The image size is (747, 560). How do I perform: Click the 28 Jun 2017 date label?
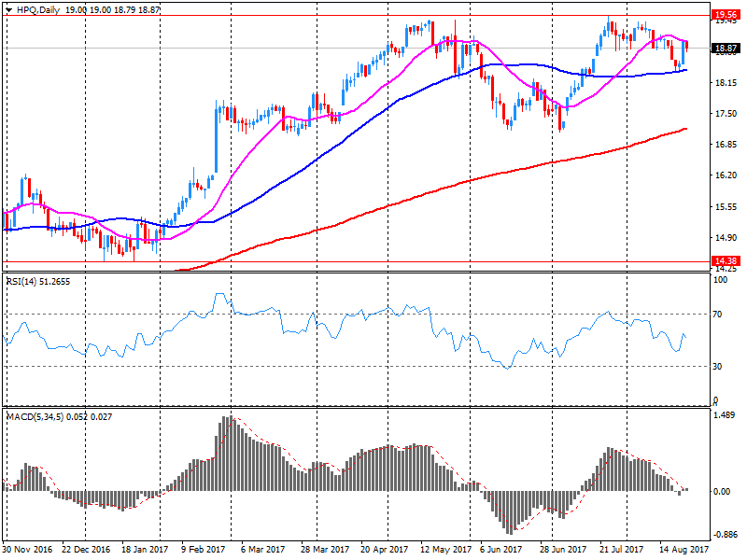click(x=563, y=549)
